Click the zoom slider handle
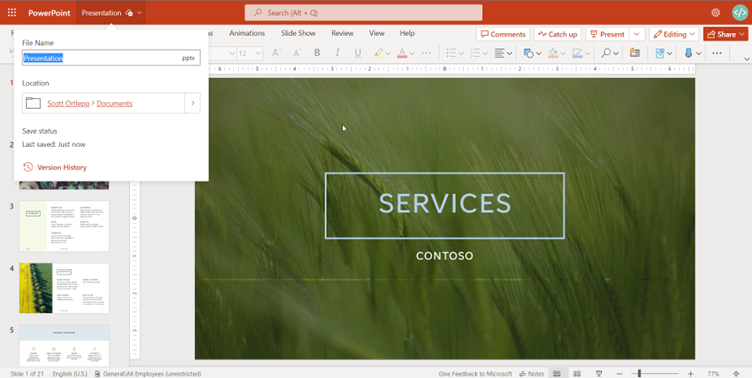 (x=639, y=374)
